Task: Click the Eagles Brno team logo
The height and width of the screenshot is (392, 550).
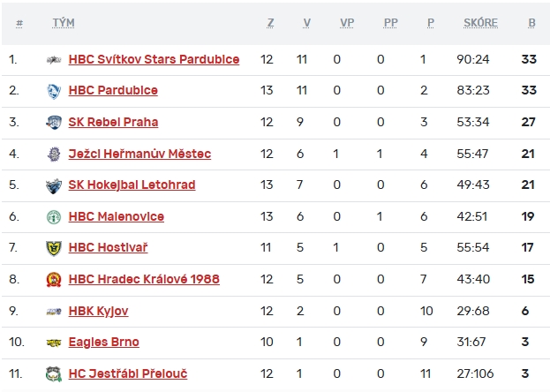Action: tap(53, 343)
